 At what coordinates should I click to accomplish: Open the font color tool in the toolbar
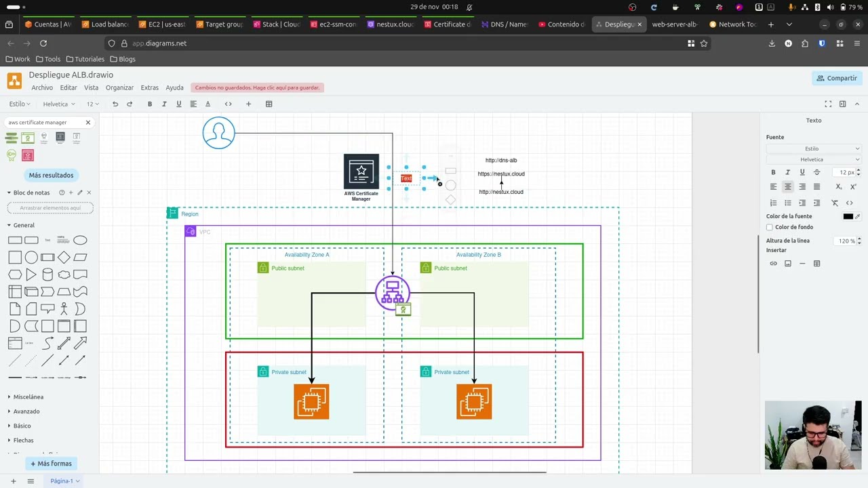[208, 104]
